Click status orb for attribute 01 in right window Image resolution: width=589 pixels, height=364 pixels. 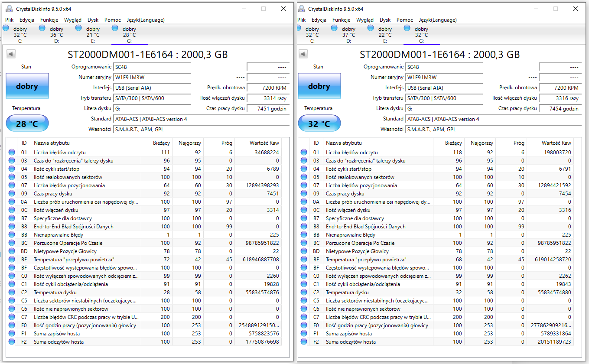[303, 153]
